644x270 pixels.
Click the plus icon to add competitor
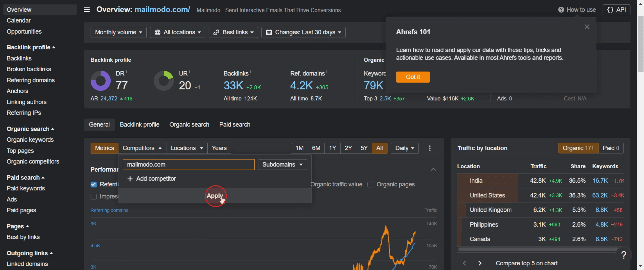tap(130, 179)
